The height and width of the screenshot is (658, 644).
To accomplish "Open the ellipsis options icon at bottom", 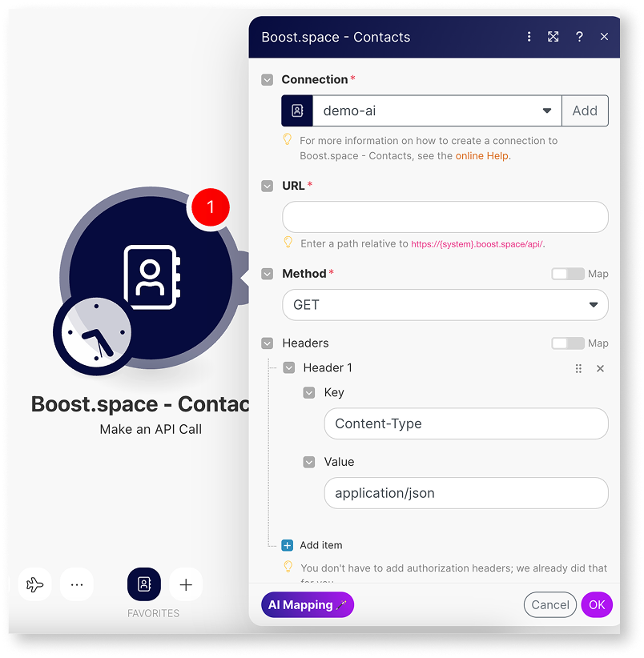I will click(77, 584).
